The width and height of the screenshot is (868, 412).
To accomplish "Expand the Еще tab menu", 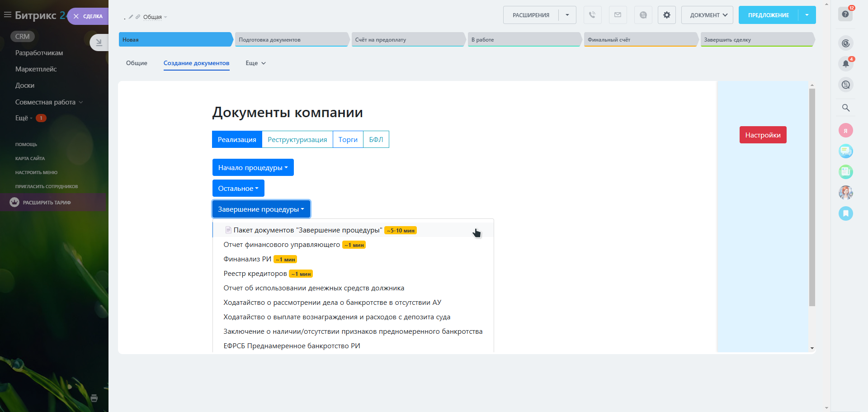I will tap(255, 63).
